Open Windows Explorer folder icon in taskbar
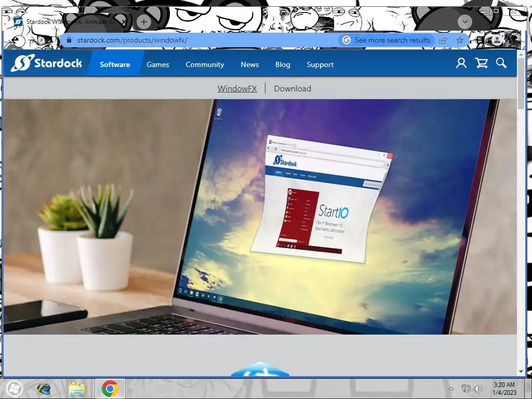Image resolution: width=532 pixels, height=399 pixels. 77,389
